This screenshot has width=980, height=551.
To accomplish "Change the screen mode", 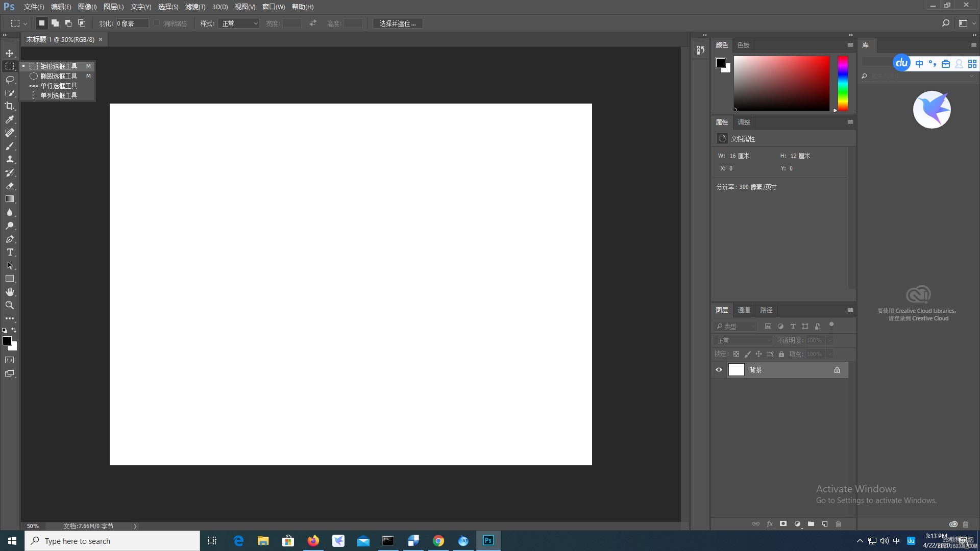I will tap(10, 373).
